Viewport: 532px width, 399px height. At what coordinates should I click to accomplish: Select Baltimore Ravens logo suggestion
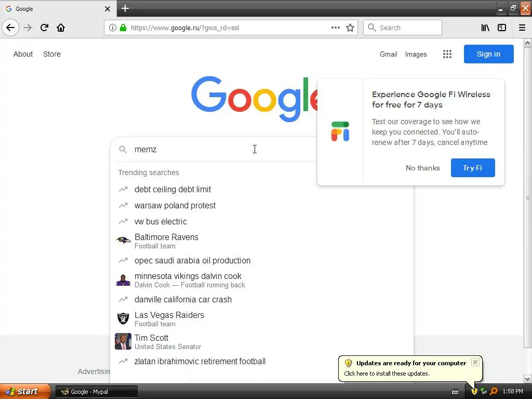pyautogui.click(x=123, y=241)
